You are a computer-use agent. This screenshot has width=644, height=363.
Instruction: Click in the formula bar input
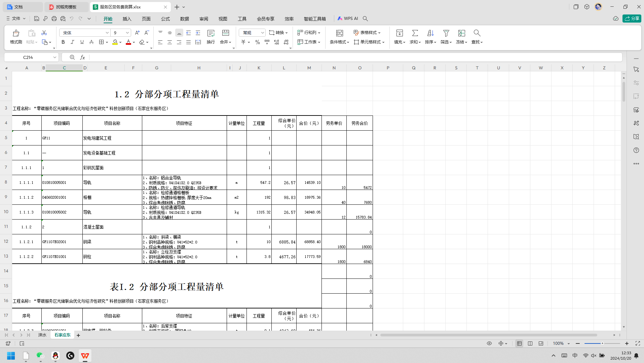[355, 57]
